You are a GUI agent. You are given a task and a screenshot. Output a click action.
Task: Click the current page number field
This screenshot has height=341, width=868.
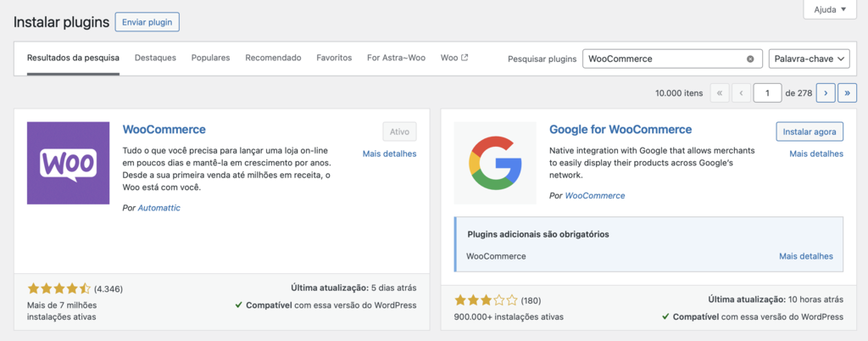pos(768,93)
